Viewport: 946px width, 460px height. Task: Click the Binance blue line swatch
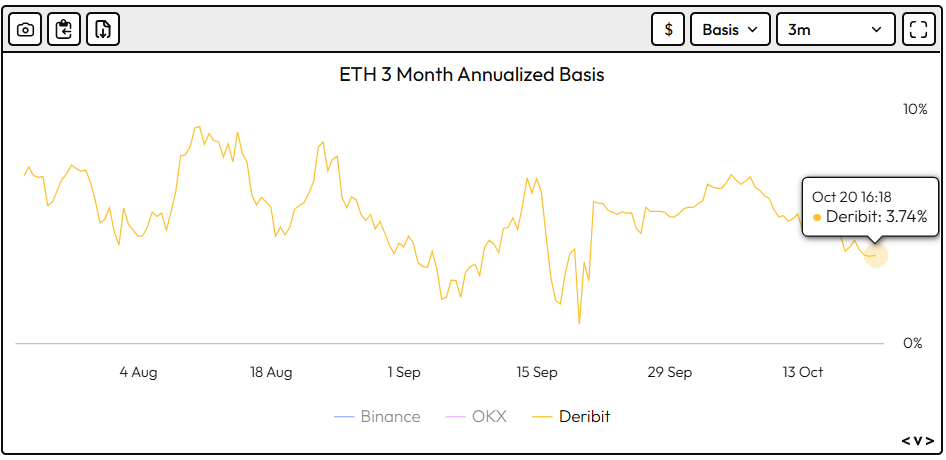[x=343, y=416]
